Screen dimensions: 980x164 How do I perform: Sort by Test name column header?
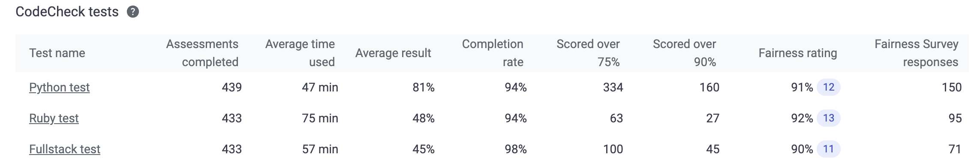click(57, 53)
